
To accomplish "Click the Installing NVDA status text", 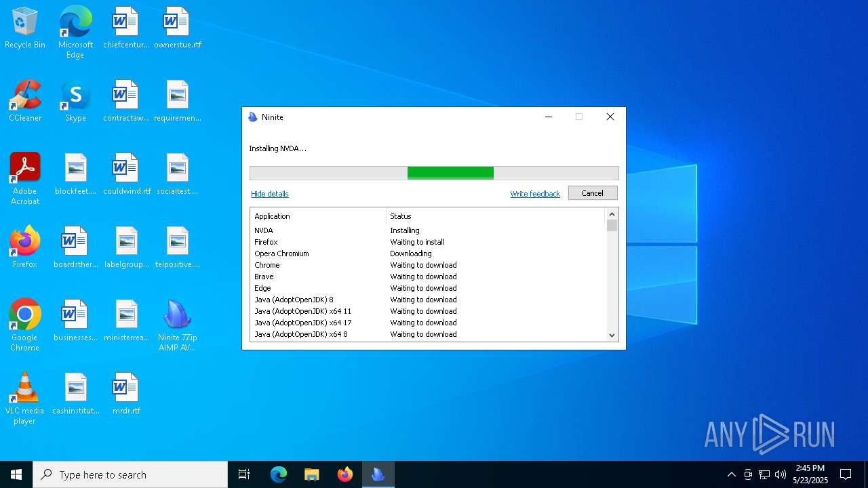I will pos(277,148).
